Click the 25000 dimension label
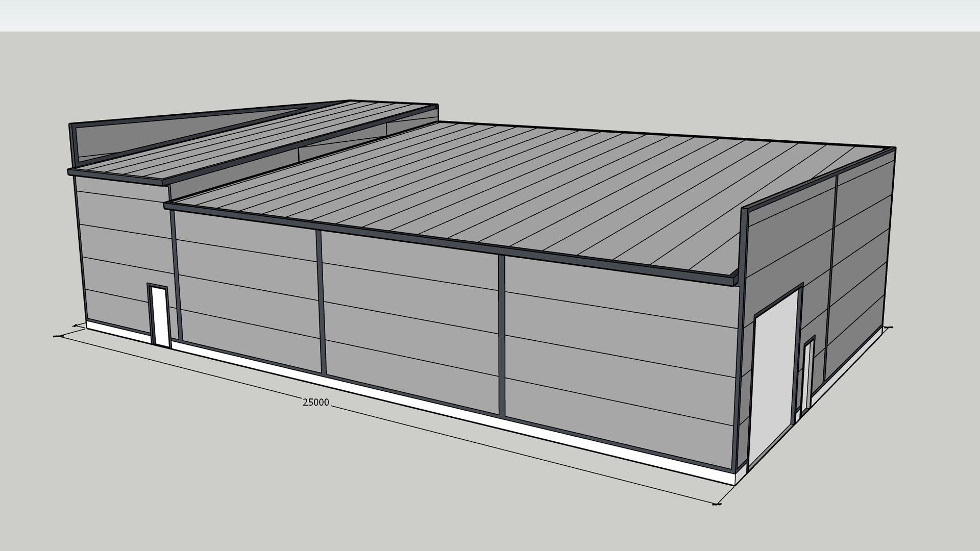This screenshot has width=980, height=551. click(316, 403)
